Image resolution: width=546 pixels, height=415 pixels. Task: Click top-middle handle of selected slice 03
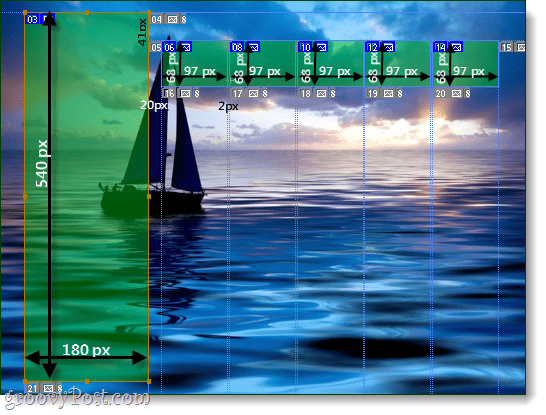pyautogui.click(x=87, y=13)
